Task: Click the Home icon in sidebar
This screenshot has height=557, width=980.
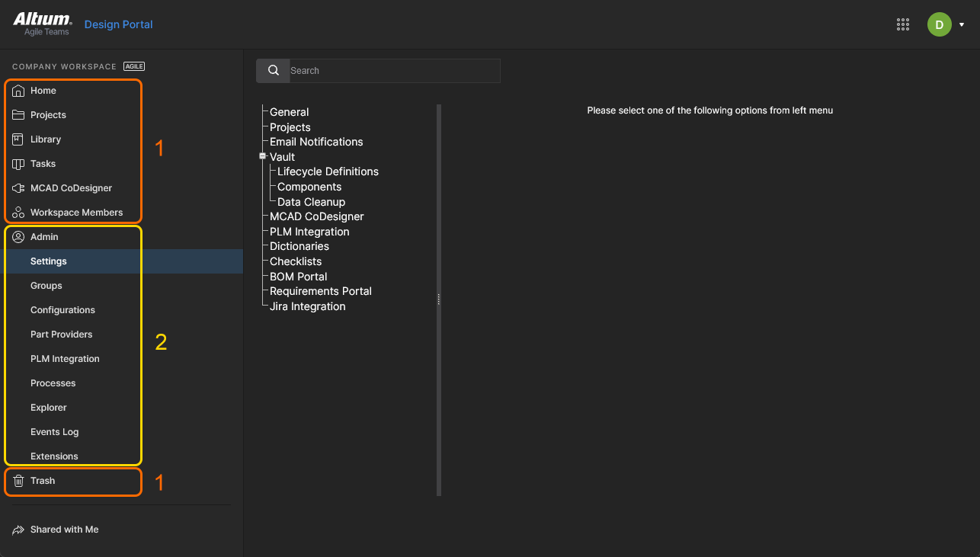Action: tap(19, 91)
